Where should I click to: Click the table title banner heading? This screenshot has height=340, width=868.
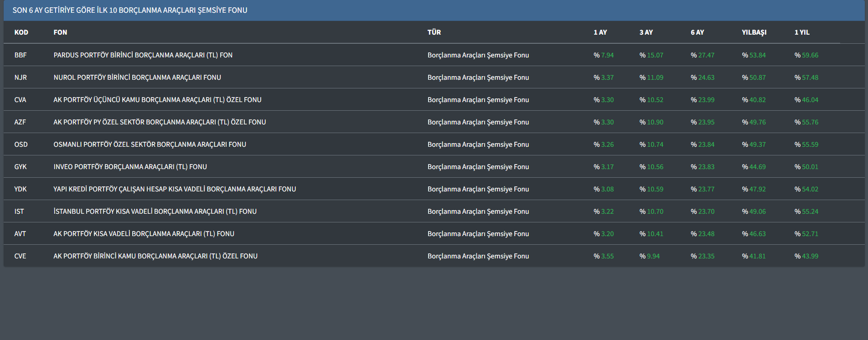(x=130, y=10)
